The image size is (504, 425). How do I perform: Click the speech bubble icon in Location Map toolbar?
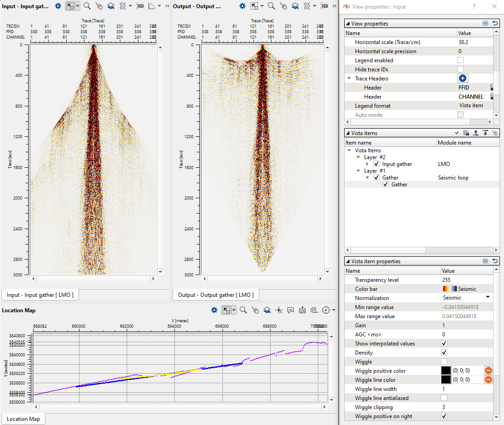pyautogui.click(x=291, y=310)
